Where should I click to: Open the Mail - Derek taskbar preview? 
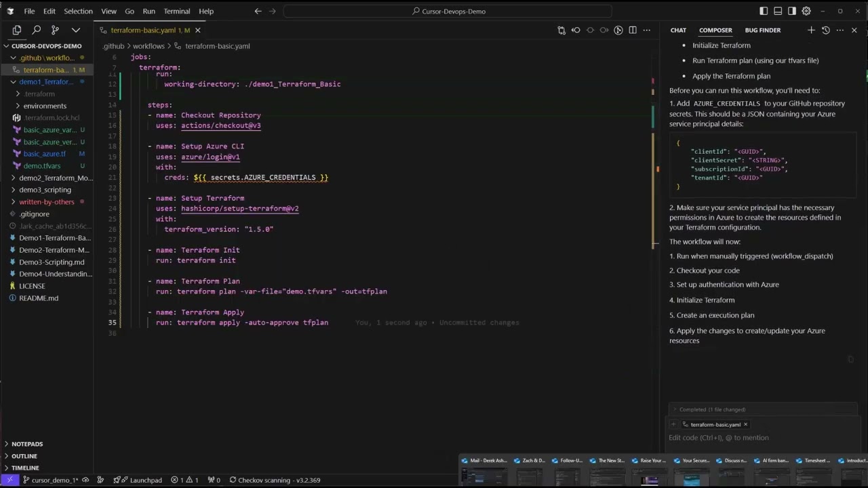[x=484, y=470]
